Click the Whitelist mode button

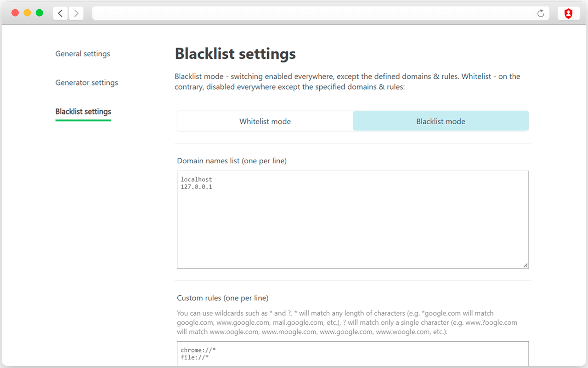[x=265, y=121]
